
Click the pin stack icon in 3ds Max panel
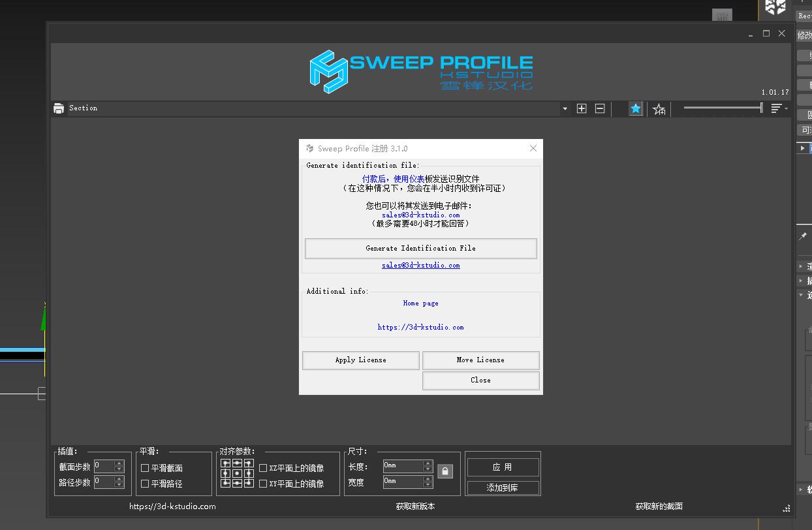pyautogui.click(x=804, y=236)
